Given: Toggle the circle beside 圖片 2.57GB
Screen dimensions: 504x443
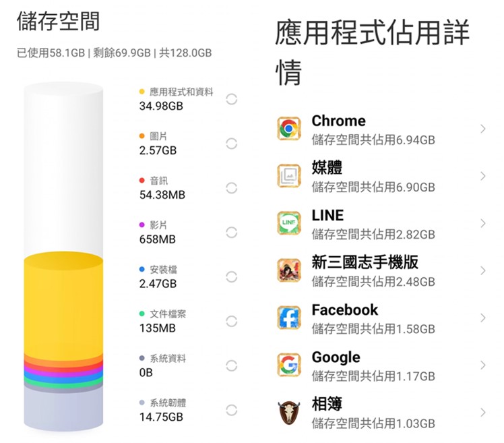Looking at the screenshot, I should click(231, 144).
